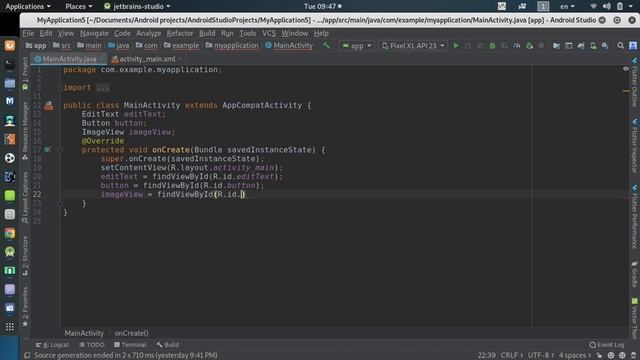Click the green Debug app bug icon
Screen dimensions: 640x360
[x=492, y=46]
